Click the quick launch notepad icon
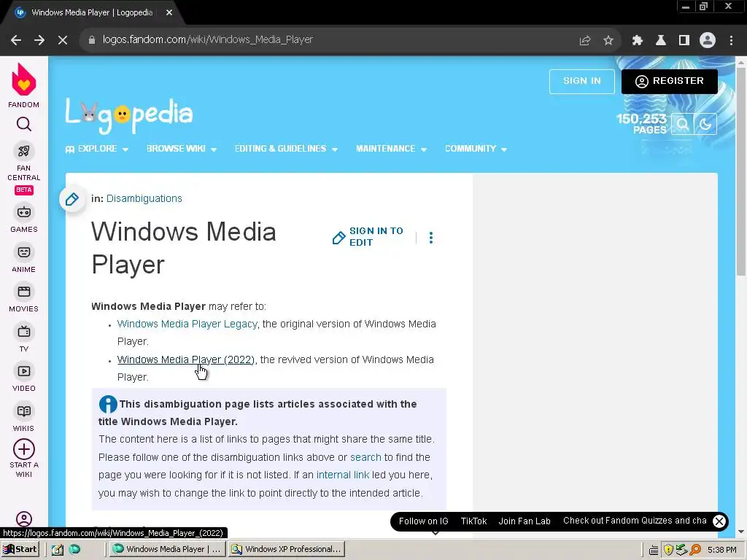The width and height of the screenshot is (747, 560). pyautogui.click(x=58, y=550)
